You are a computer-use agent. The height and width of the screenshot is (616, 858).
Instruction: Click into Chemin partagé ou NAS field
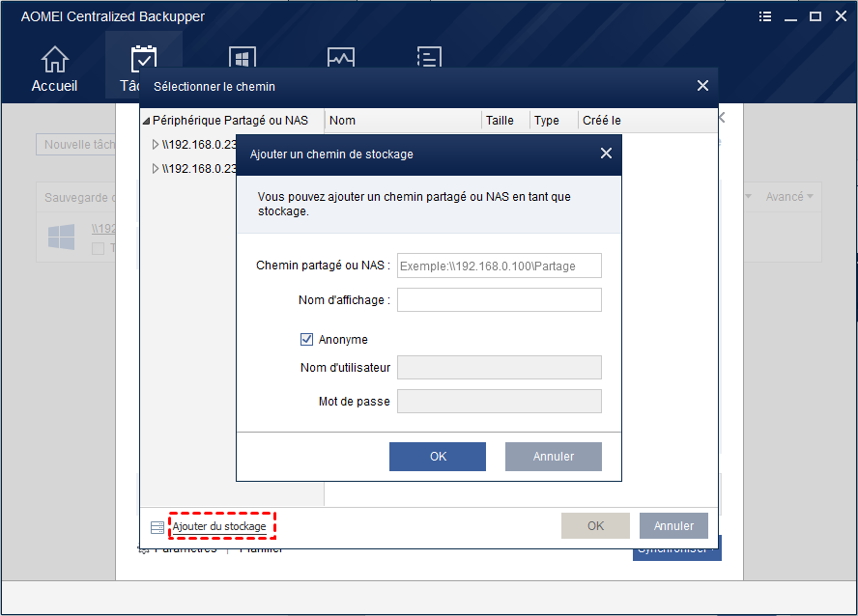499,266
